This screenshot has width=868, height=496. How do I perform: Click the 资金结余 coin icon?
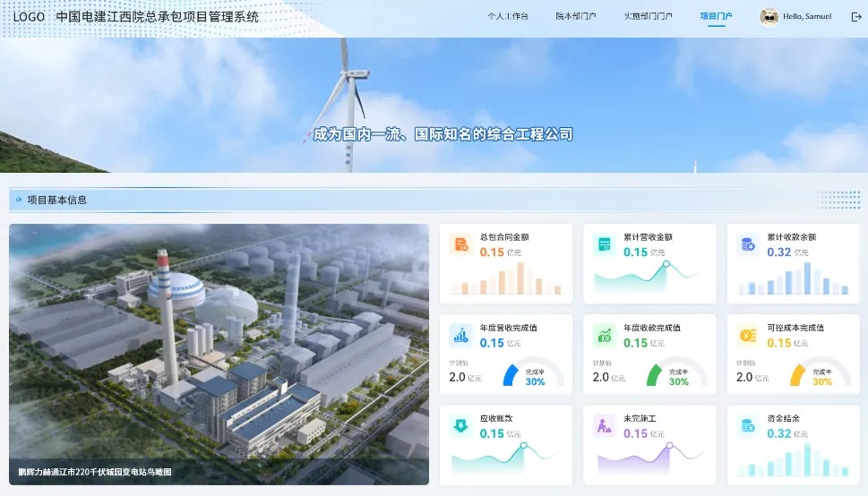click(748, 425)
